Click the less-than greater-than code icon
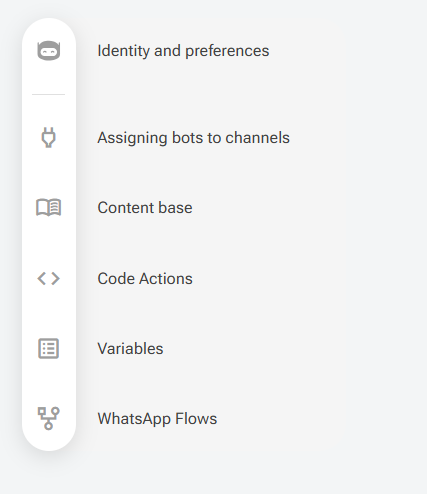 click(49, 278)
